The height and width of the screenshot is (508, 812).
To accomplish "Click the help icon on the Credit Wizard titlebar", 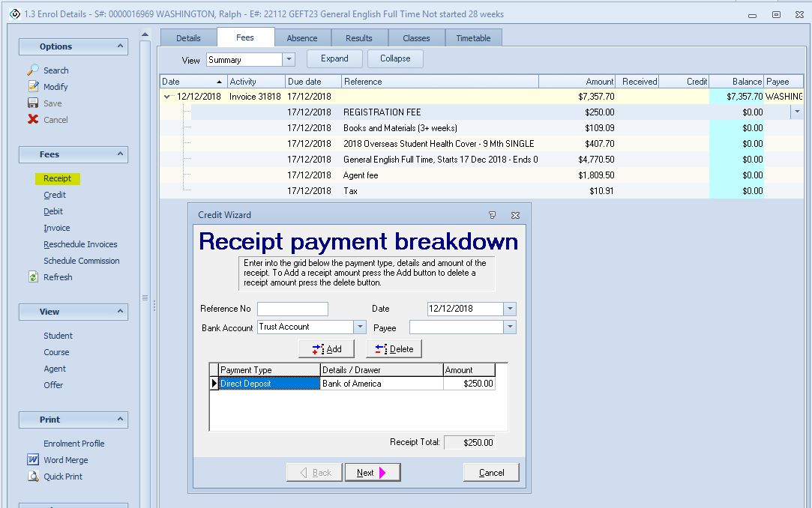I will pos(493,215).
